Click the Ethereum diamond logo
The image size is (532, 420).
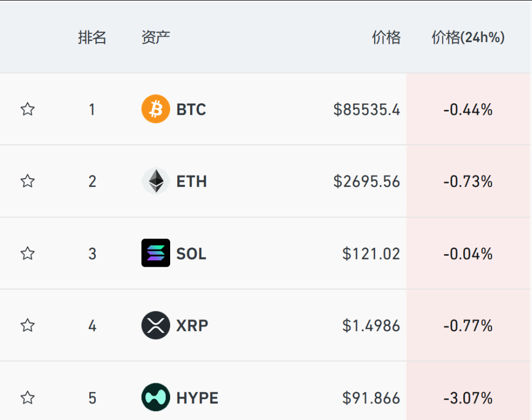[x=156, y=181]
